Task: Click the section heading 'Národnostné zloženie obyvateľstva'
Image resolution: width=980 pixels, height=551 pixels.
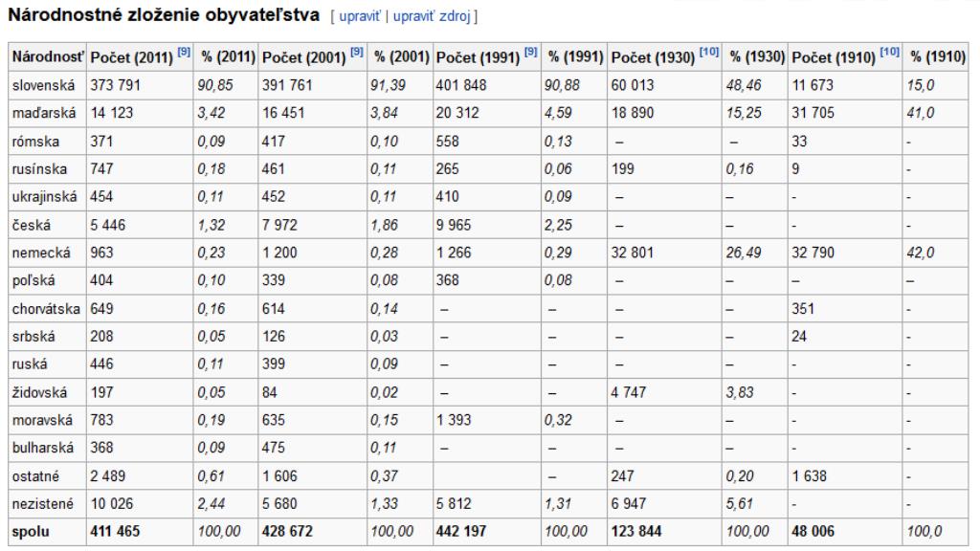Action: coord(164,15)
